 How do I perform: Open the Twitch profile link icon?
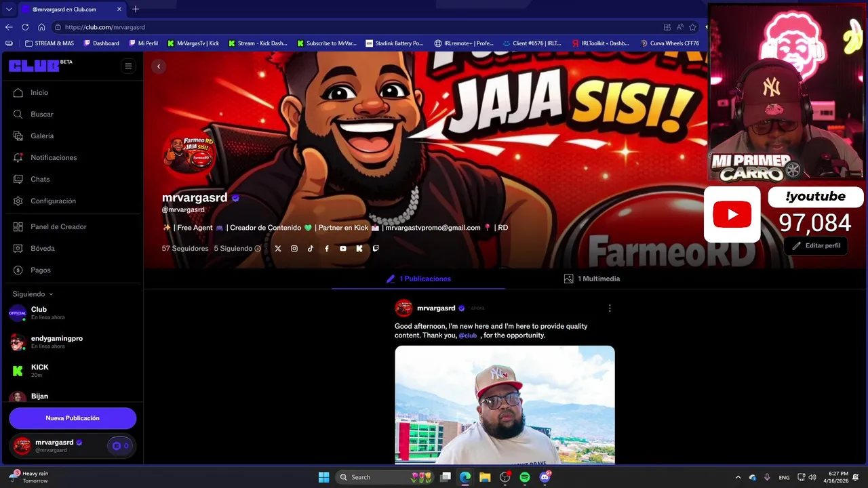coord(376,249)
